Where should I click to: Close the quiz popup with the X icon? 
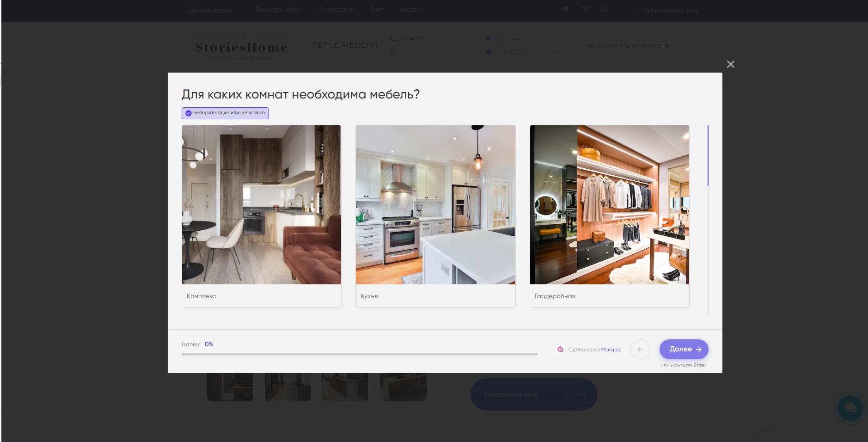730,64
